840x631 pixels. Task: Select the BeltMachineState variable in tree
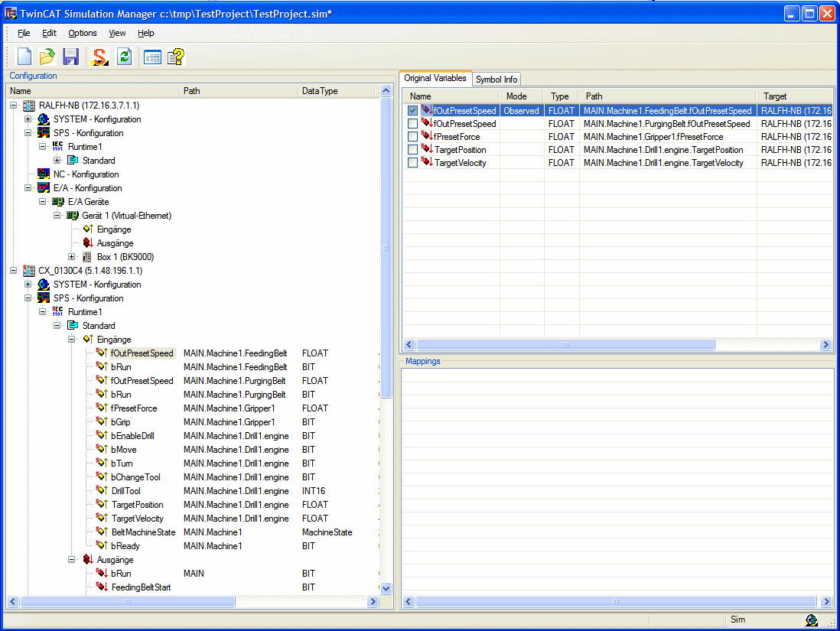click(x=143, y=532)
